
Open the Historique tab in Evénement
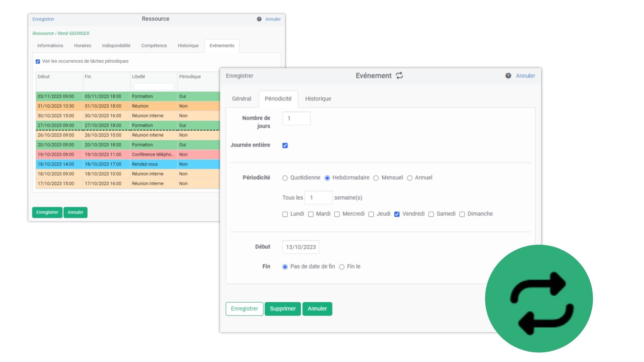click(318, 99)
